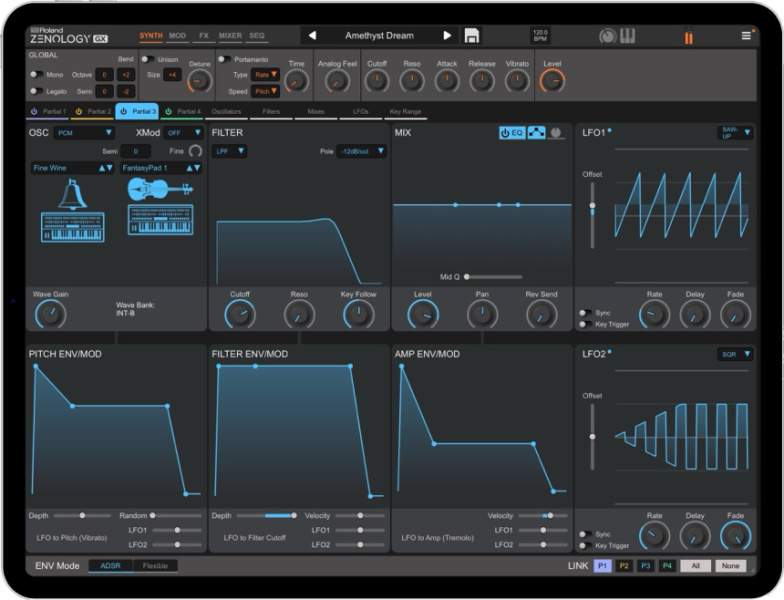Switch to the FX tab
This screenshot has height=600, width=784.
pos(204,36)
